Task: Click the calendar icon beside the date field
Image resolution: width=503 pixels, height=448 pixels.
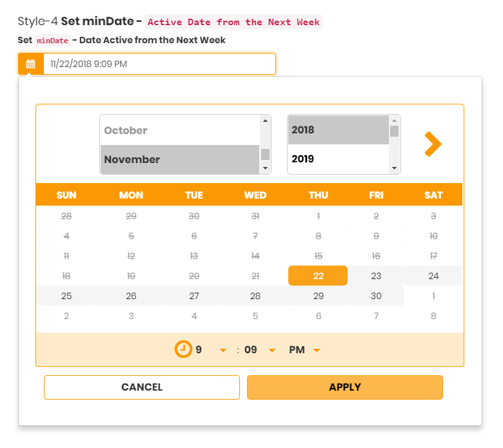Action: 30,64
